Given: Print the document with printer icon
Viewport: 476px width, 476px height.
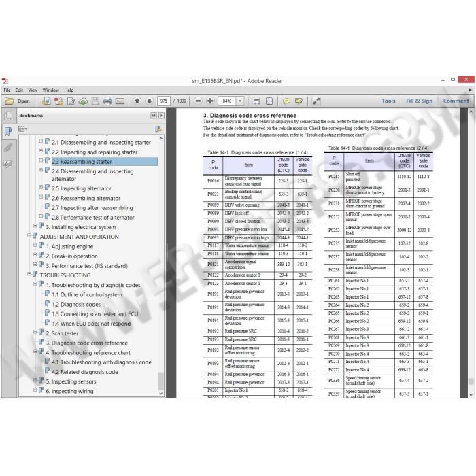Looking at the screenshot, I should (107, 101).
